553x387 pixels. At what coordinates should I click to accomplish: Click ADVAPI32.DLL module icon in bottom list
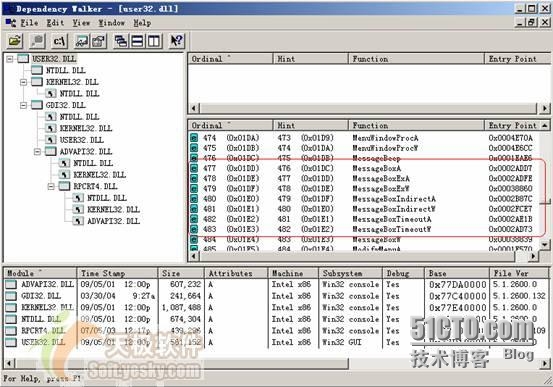coord(11,284)
